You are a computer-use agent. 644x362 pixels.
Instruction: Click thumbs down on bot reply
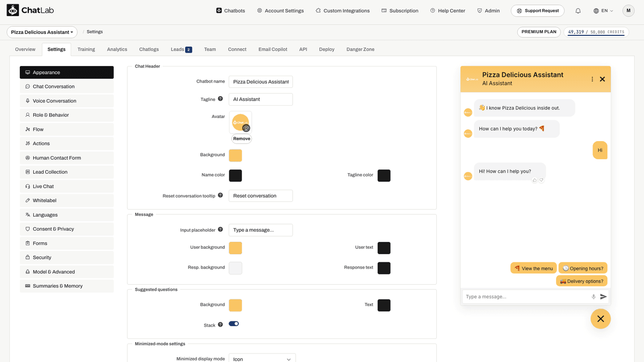[x=541, y=180]
